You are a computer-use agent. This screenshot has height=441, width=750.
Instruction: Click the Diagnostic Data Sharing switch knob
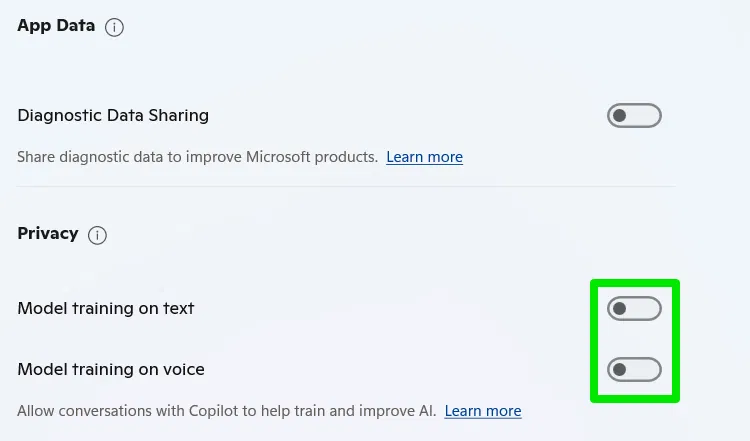(x=619, y=115)
